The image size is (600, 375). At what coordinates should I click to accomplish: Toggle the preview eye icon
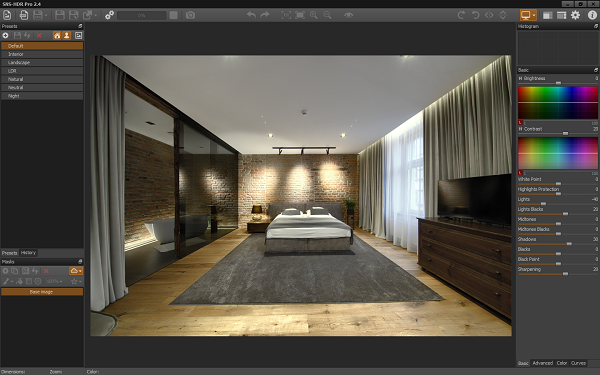click(x=348, y=15)
